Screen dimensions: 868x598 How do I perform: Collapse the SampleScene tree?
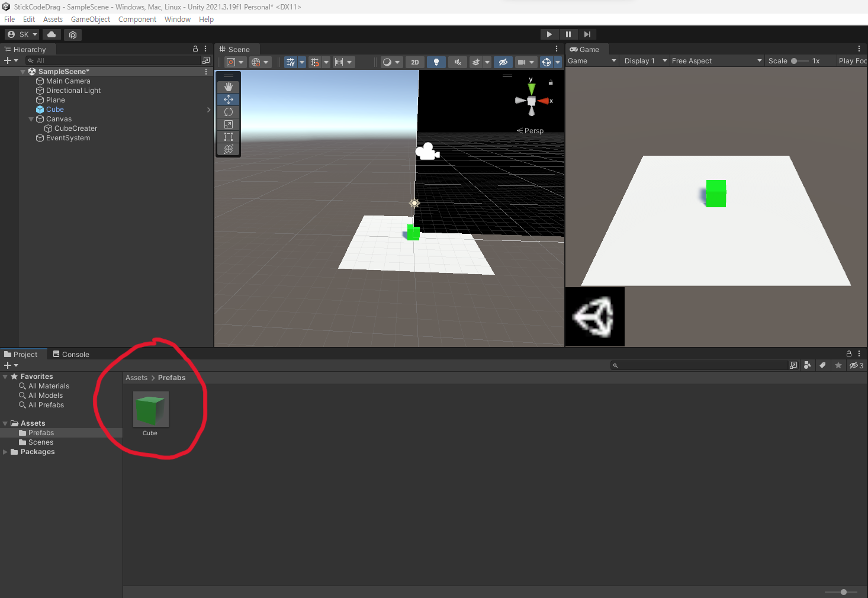click(x=22, y=72)
